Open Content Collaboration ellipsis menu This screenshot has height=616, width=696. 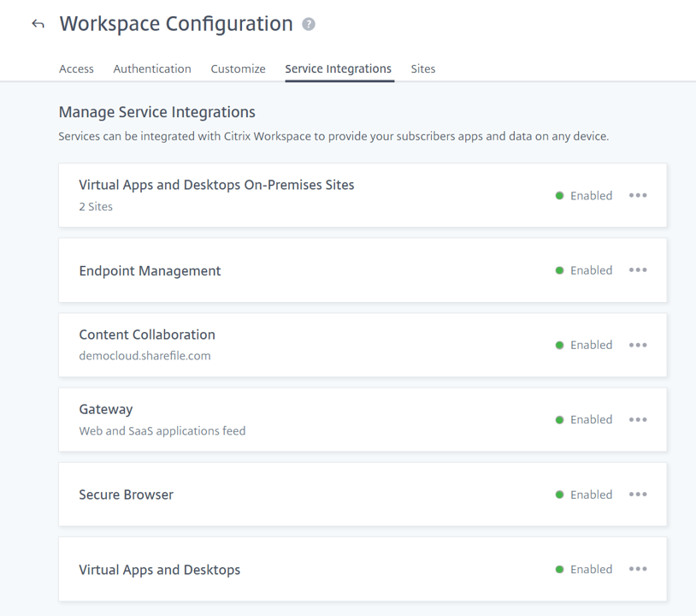click(638, 345)
